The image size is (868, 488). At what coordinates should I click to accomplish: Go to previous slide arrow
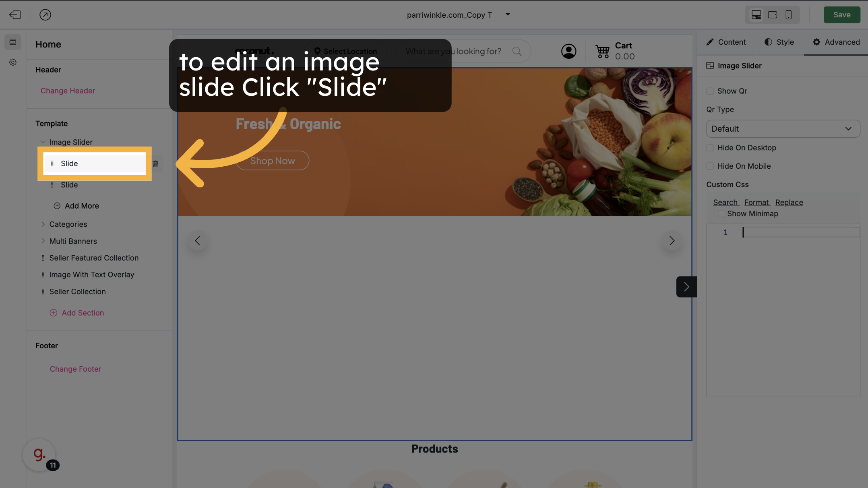[x=197, y=241]
